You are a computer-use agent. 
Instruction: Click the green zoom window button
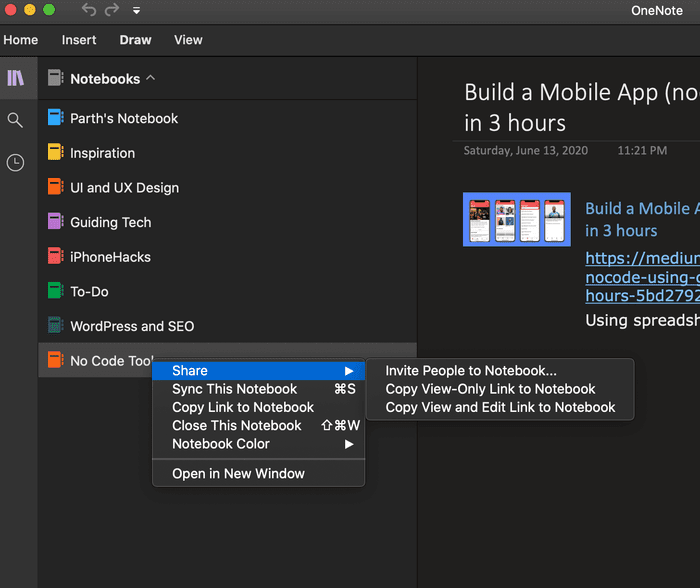tap(49, 9)
